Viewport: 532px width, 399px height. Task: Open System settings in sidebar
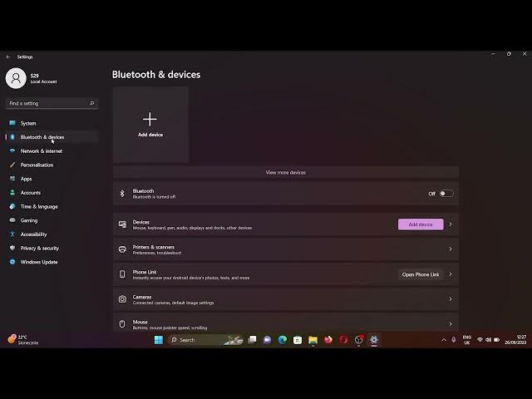(x=52, y=123)
